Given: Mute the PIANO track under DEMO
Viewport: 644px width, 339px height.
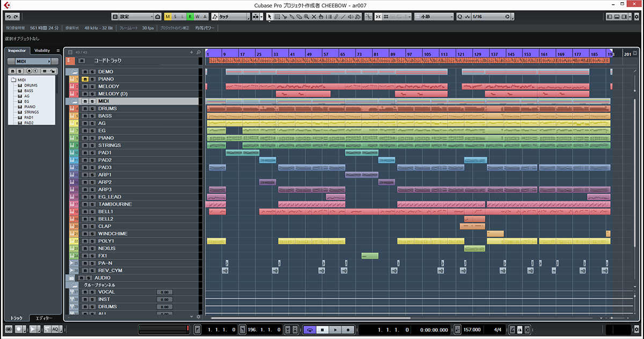Looking at the screenshot, I should [85, 79].
